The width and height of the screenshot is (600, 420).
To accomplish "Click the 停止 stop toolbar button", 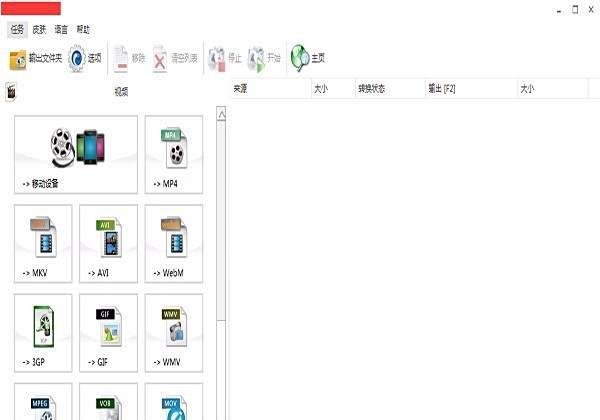I will tap(225, 59).
